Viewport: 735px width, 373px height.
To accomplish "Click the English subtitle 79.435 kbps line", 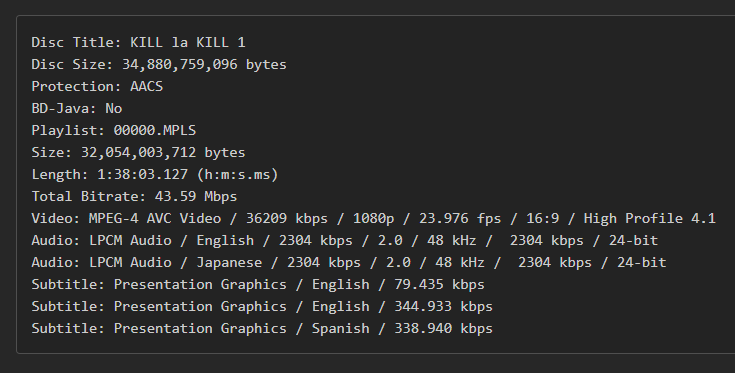I will click(258, 284).
